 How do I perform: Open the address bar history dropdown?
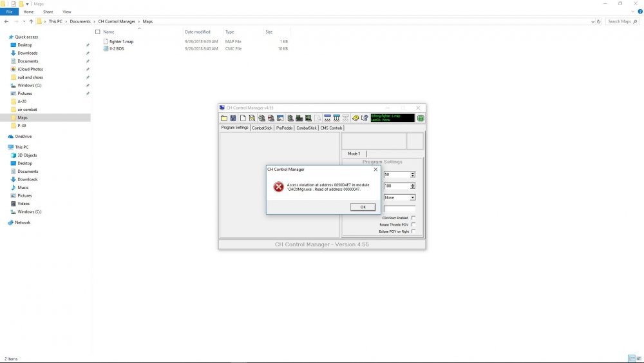[x=592, y=21]
